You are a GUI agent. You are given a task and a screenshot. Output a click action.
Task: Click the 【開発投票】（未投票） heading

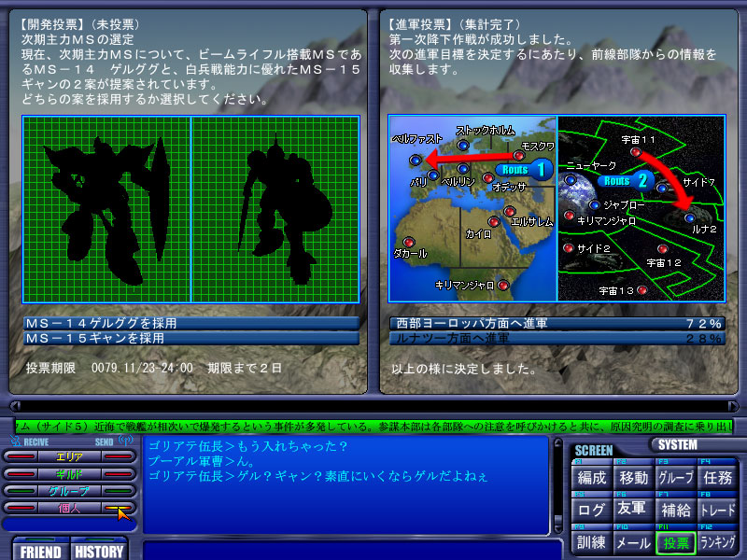pyautogui.click(x=81, y=24)
